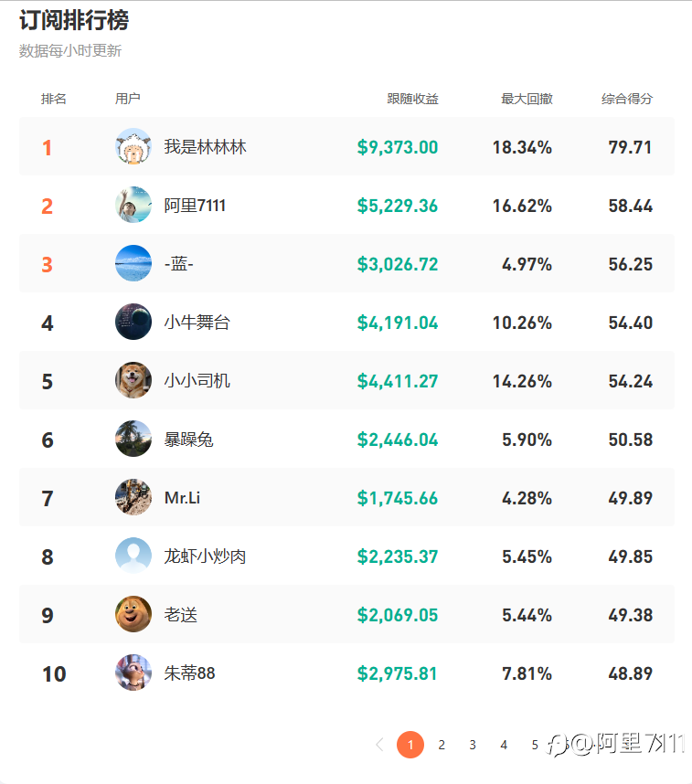This screenshot has height=784, width=692.
Task: Click Mr.Li's avatar picture
Action: [133, 498]
